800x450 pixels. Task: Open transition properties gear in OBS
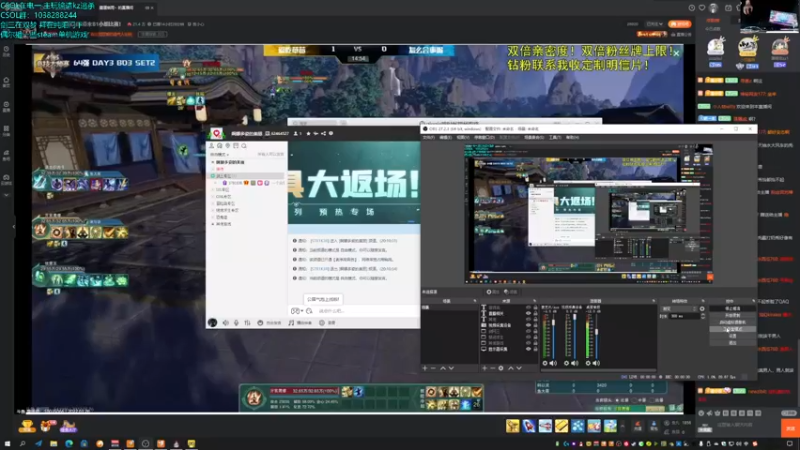(702, 309)
